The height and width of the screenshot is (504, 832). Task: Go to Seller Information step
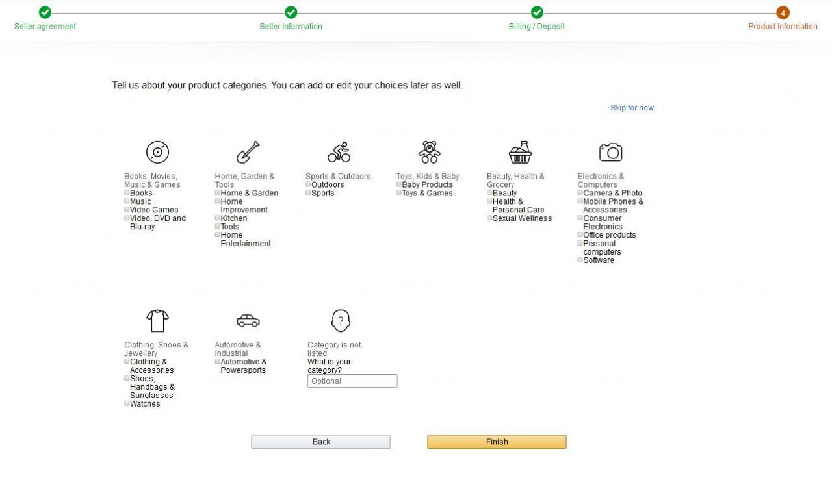tap(291, 26)
